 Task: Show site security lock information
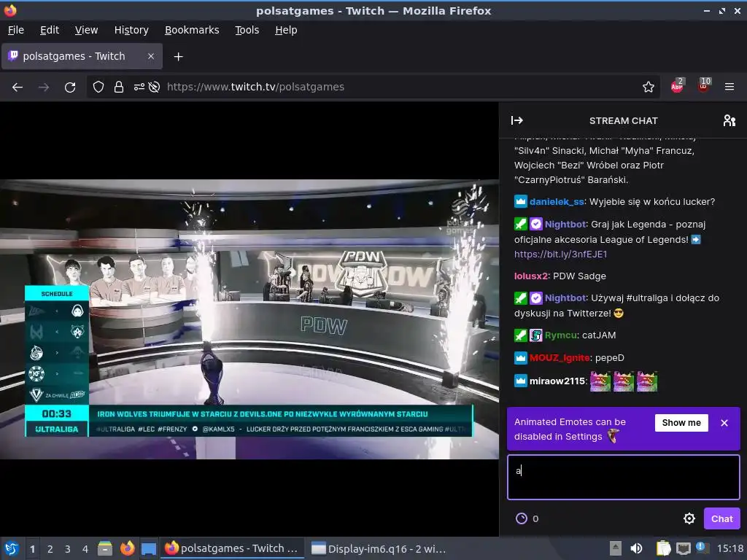tap(119, 87)
